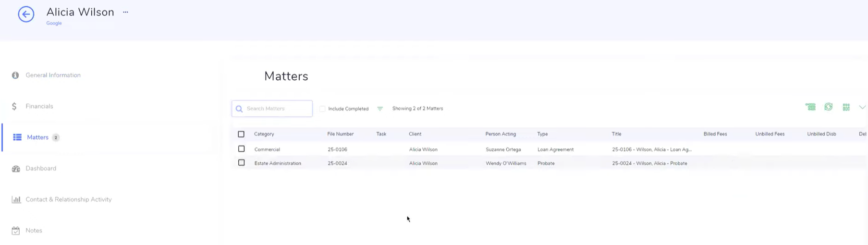Refresh the matters list
The image size is (868, 245).
828,107
